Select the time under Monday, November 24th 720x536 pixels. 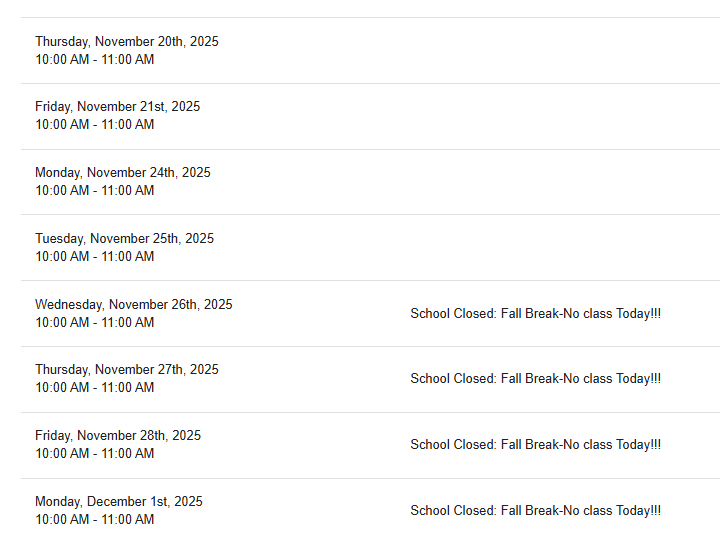pos(95,190)
